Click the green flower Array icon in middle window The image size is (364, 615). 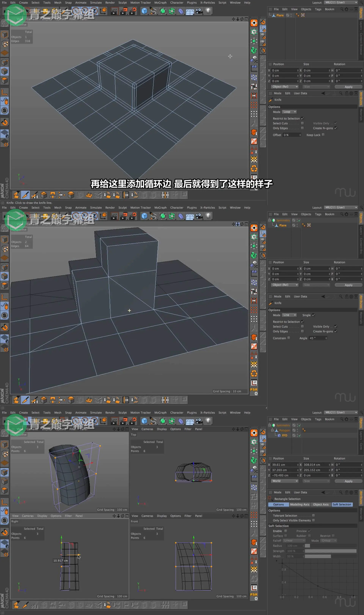click(172, 216)
